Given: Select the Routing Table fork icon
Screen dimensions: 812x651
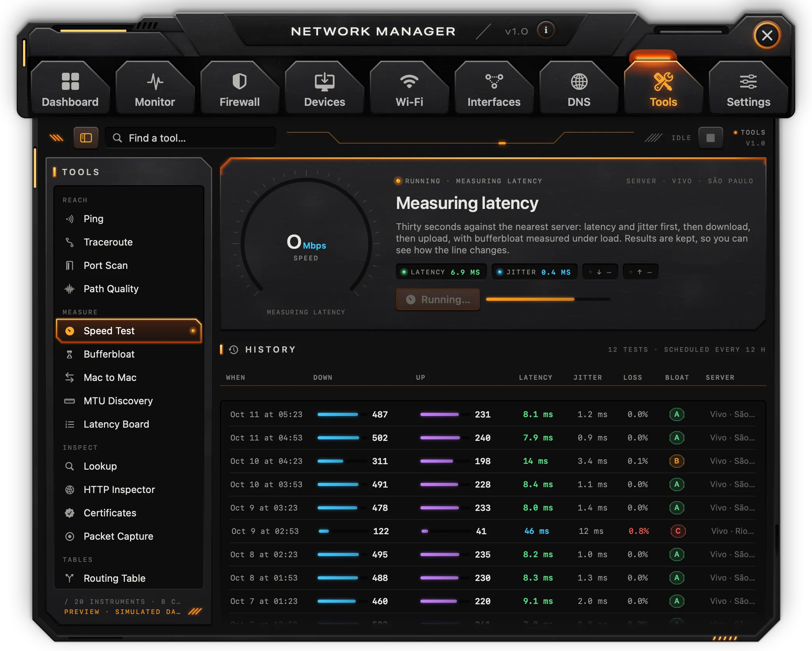Looking at the screenshot, I should coord(70,579).
